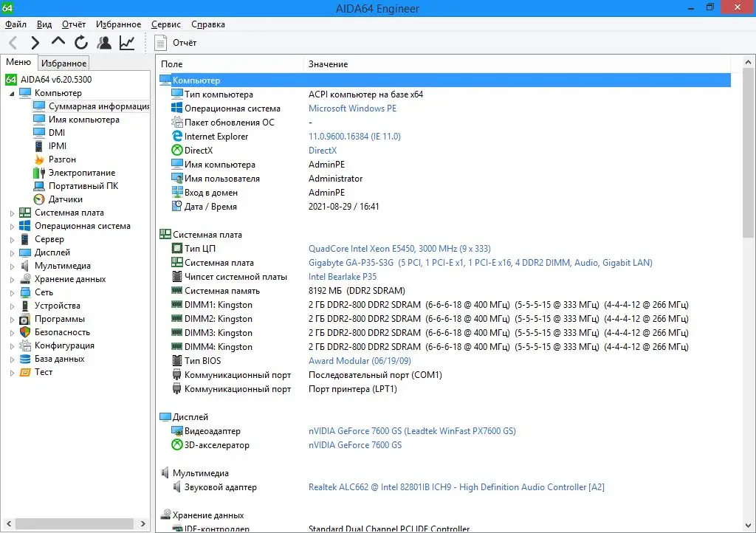Expand the Конфигурация tree node
This screenshot has width=756, height=533.
(x=12, y=346)
